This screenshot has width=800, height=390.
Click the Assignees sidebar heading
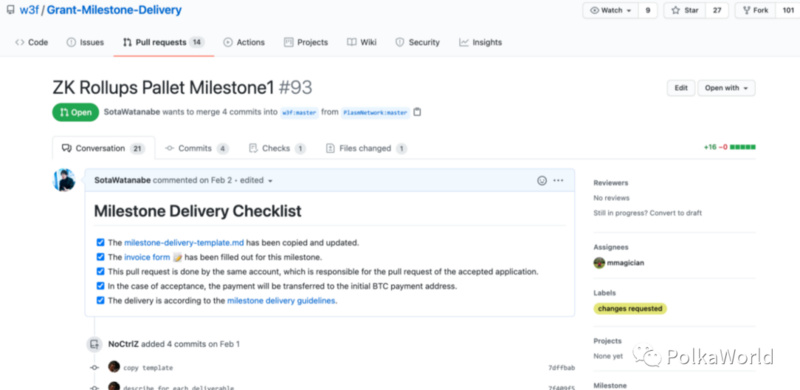611,247
